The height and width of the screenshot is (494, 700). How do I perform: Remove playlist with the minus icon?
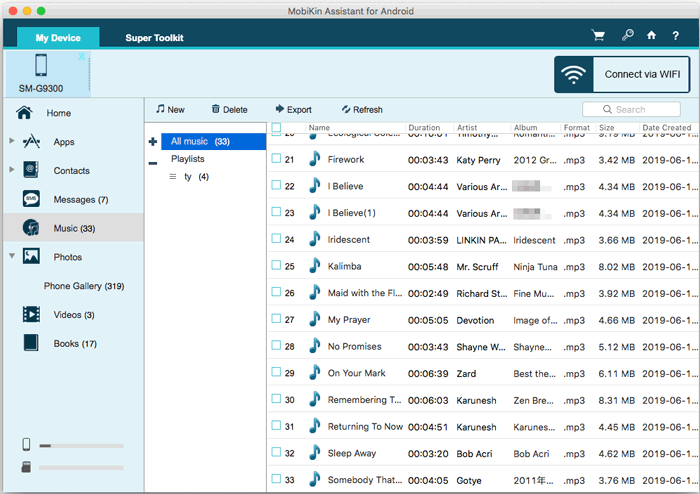(x=153, y=163)
